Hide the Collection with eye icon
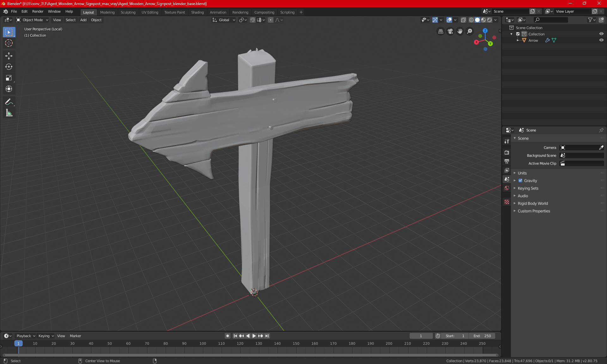This screenshot has height=364, width=607. [x=601, y=34]
